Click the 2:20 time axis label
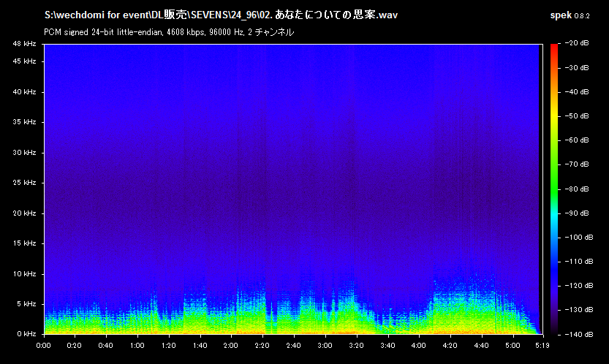Image resolution: width=609 pixels, height=364 pixels. click(262, 346)
